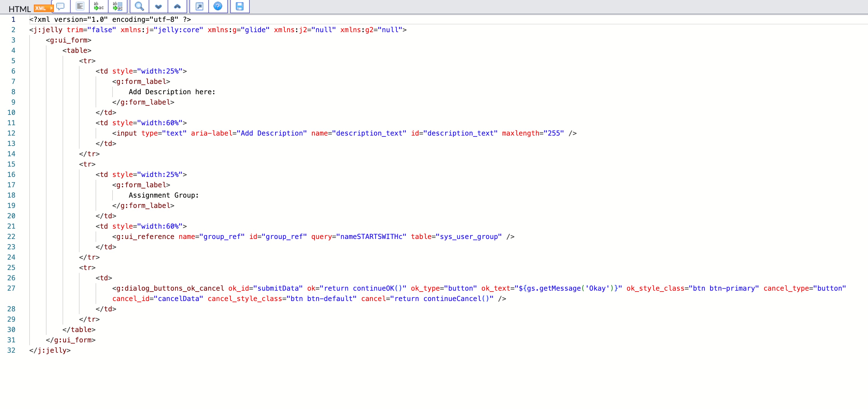The image size is (868, 409).
Task: Click 'style="width:60%"' on line 11
Action: 147,123
